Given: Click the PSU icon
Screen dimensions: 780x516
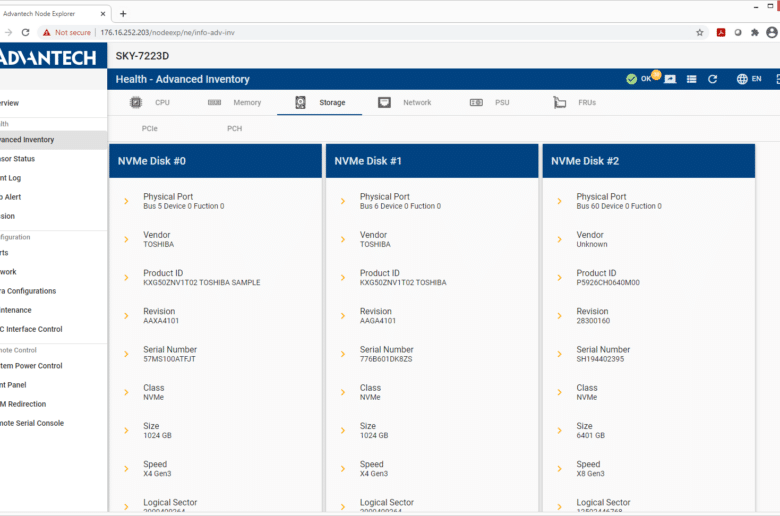Looking at the screenshot, I should 476,103.
